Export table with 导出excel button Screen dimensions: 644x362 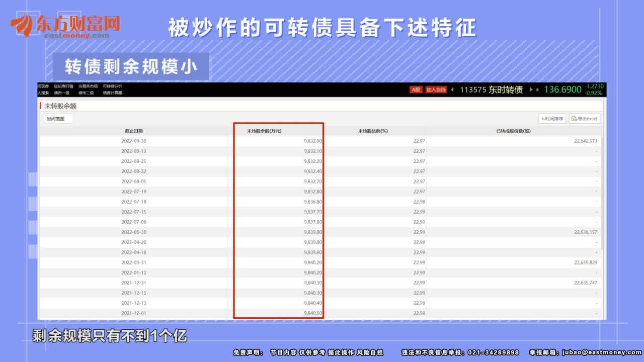(x=585, y=119)
